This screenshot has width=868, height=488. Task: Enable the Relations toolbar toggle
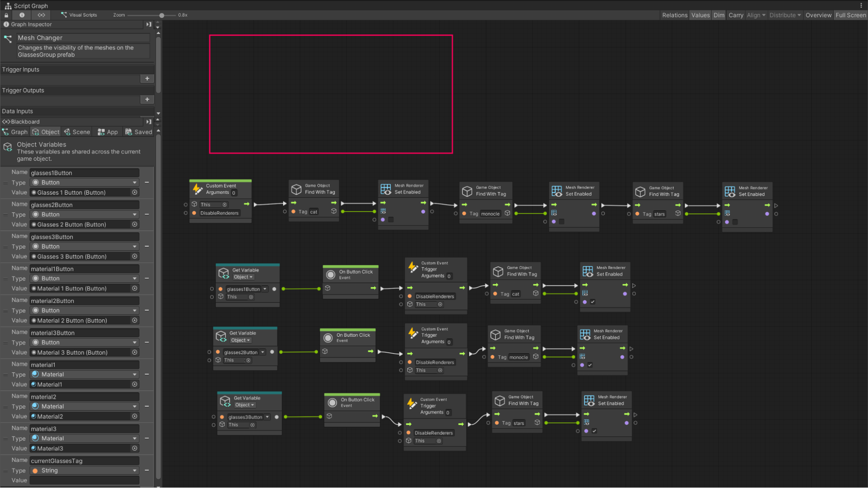674,15
